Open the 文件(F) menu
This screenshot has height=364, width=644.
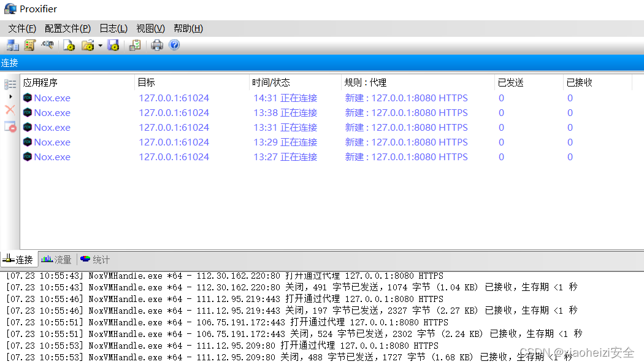pos(22,28)
